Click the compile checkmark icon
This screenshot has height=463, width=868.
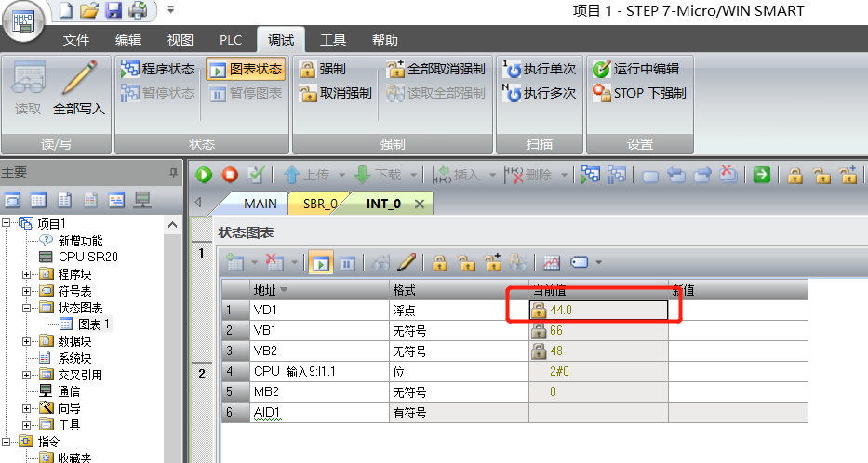[255, 175]
